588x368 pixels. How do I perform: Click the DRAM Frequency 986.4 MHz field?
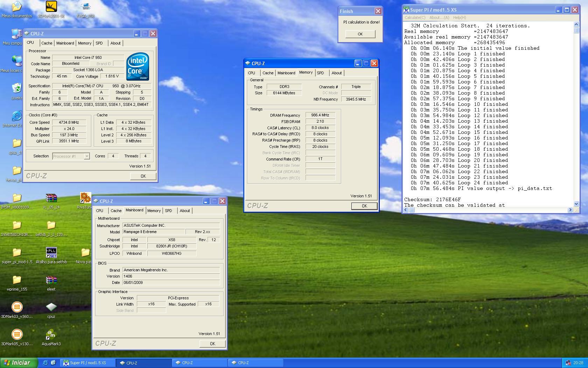(x=320, y=115)
